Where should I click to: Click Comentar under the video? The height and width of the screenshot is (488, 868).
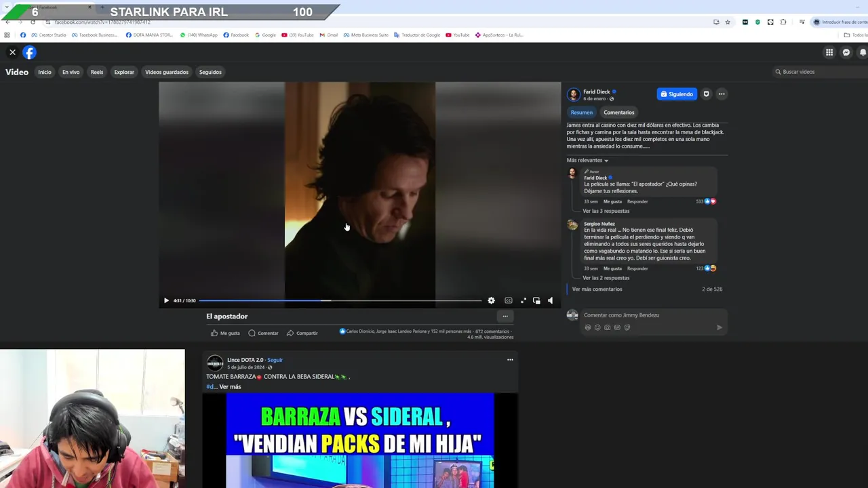(263, 333)
